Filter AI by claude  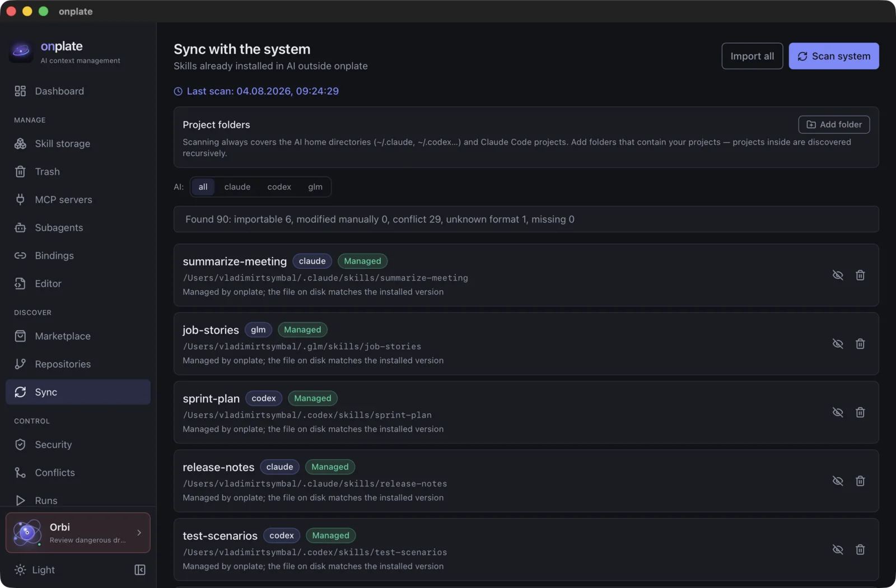pos(237,187)
